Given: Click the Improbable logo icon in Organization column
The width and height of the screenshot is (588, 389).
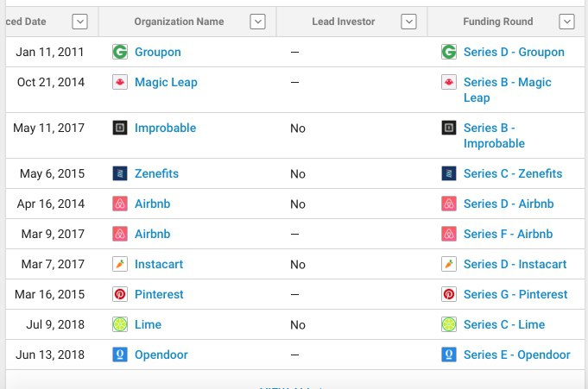Looking at the screenshot, I should [120, 128].
